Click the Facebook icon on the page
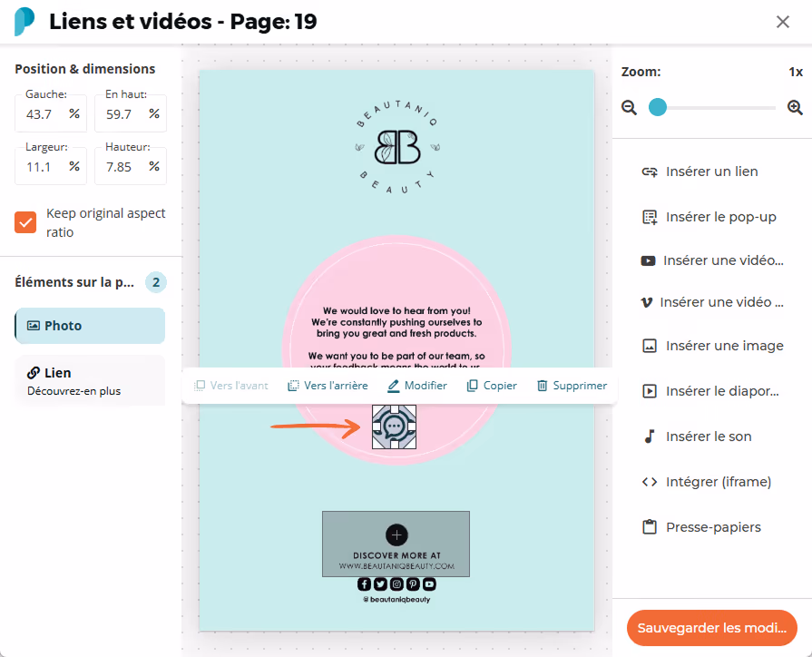 pyautogui.click(x=364, y=584)
